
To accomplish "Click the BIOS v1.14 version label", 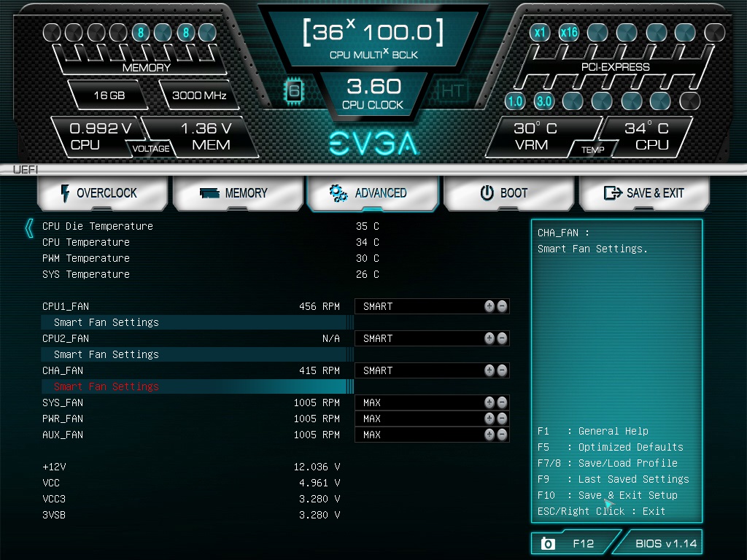I will 666,543.
